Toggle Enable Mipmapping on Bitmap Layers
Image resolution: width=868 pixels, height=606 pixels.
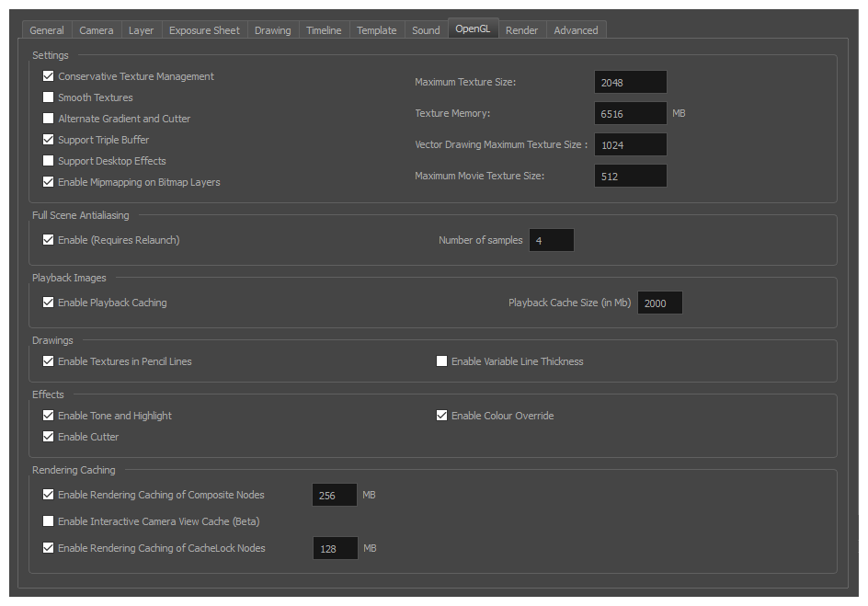coord(48,182)
